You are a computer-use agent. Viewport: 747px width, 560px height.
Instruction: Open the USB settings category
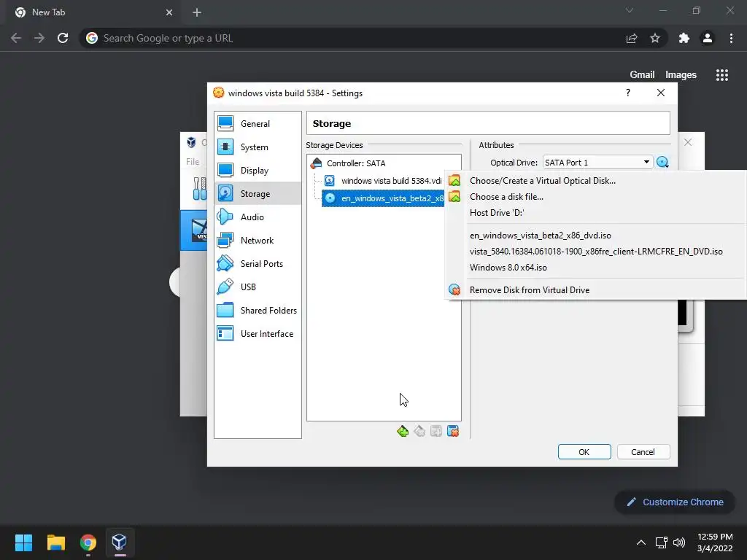click(258, 287)
